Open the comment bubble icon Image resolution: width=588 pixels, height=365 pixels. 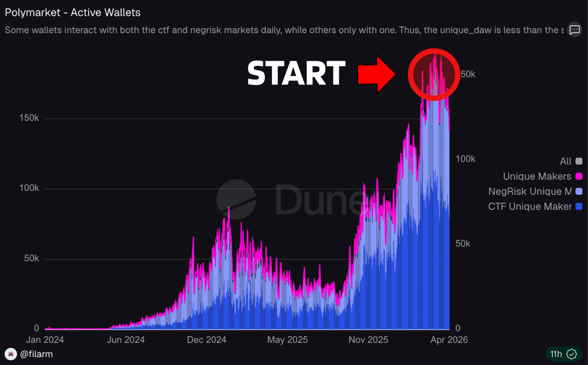[574, 29]
